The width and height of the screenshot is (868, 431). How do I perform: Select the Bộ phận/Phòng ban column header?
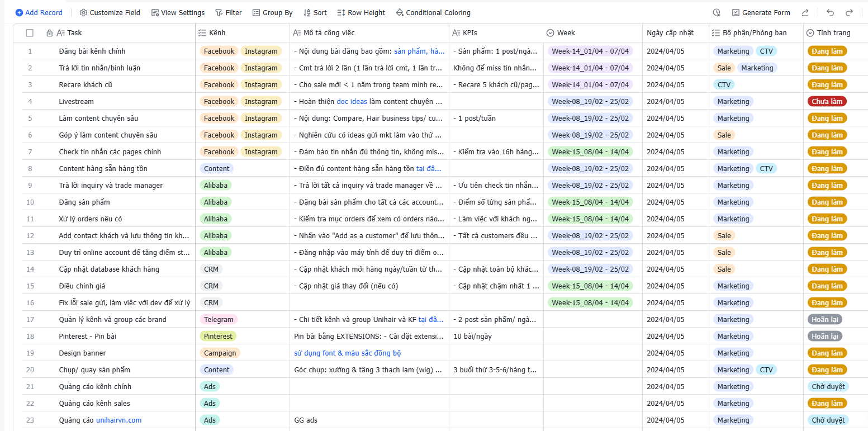(x=756, y=33)
